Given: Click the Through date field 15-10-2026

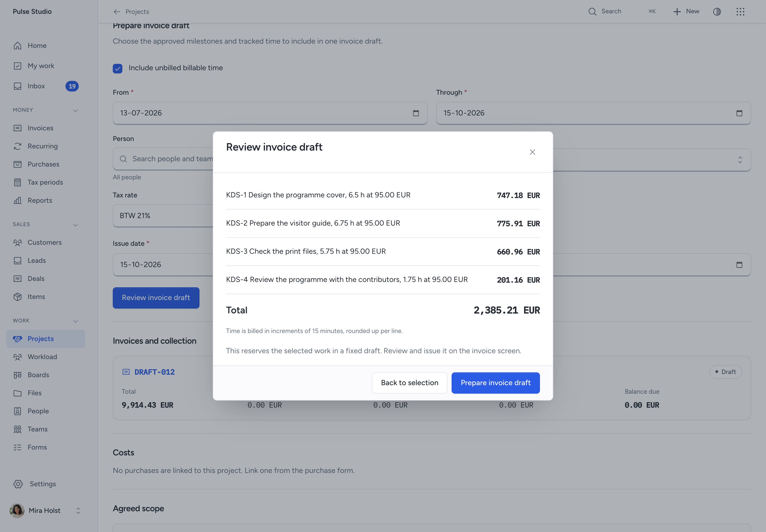Looking at the screenshot, I should (593, 113).
